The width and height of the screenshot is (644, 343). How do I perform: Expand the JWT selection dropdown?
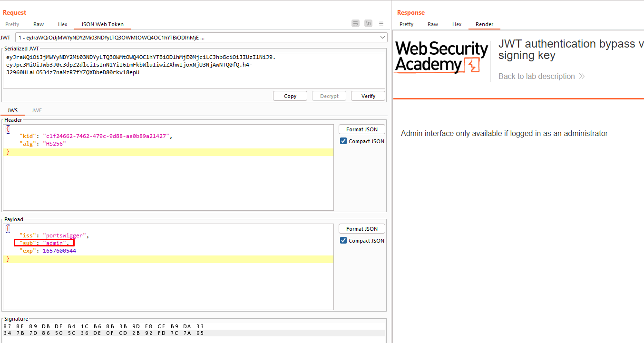(x=383, y=38)
